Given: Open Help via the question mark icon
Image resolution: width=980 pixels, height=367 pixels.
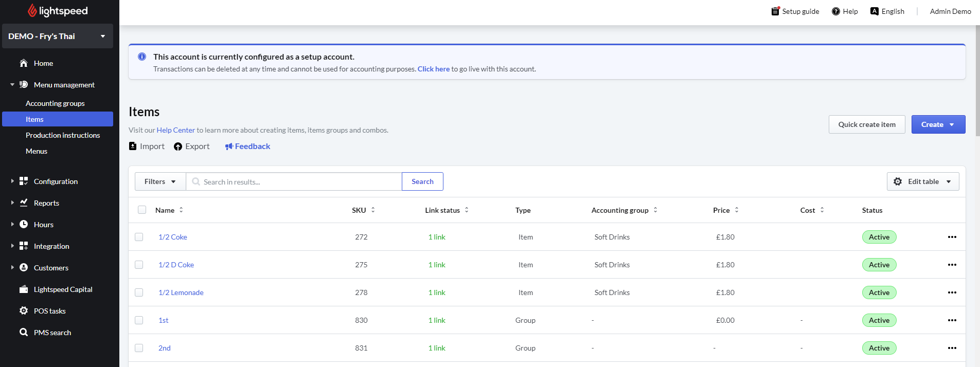Looking at the screenshot, I should coord(836,11).
